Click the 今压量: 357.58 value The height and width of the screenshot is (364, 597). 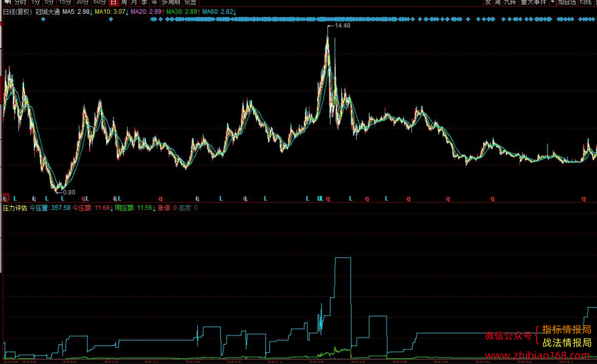point(50,208)
